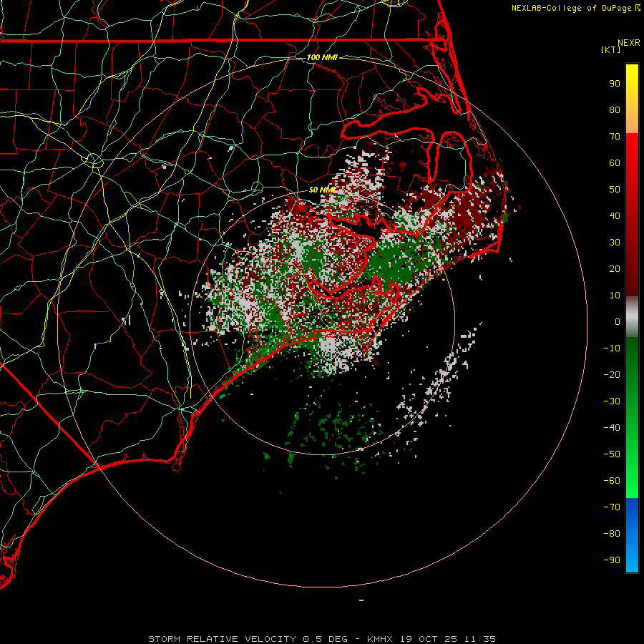Image resolution: width=644 pixels, height=644 pixels.
Task: Click the blue segment of the color bar
Action: (x=632, y=535)
